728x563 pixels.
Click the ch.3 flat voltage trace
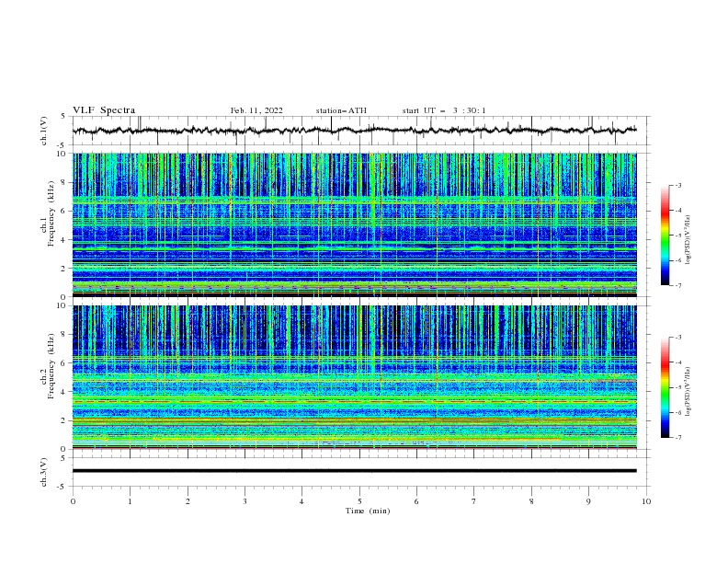[x=354, y=471]
